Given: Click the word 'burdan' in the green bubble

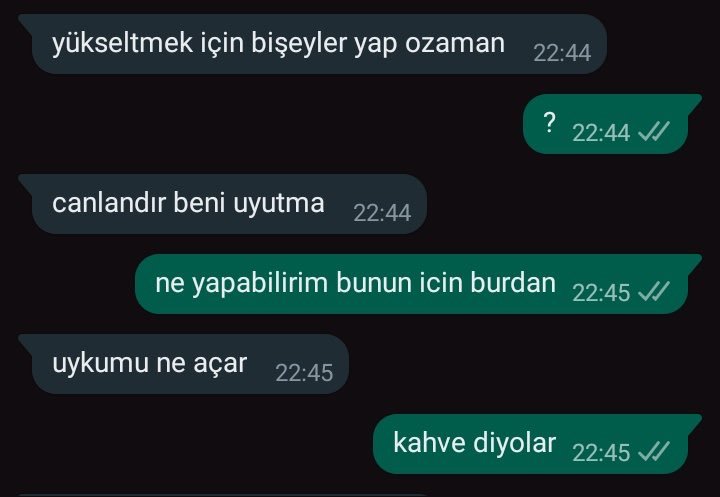Looking at the screenshot, I should 513,282.
